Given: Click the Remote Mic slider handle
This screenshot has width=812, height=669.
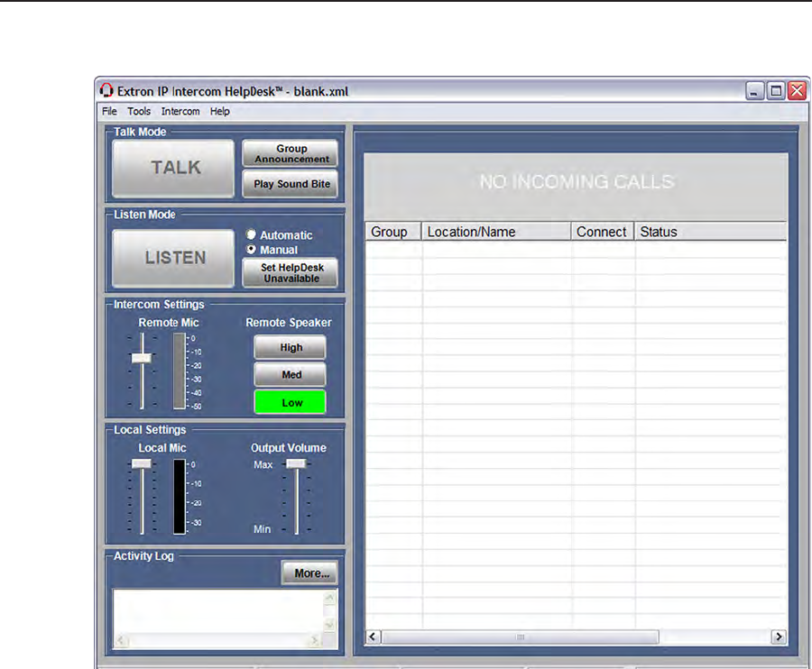Looking at the screenshot, I should [142, 358].
